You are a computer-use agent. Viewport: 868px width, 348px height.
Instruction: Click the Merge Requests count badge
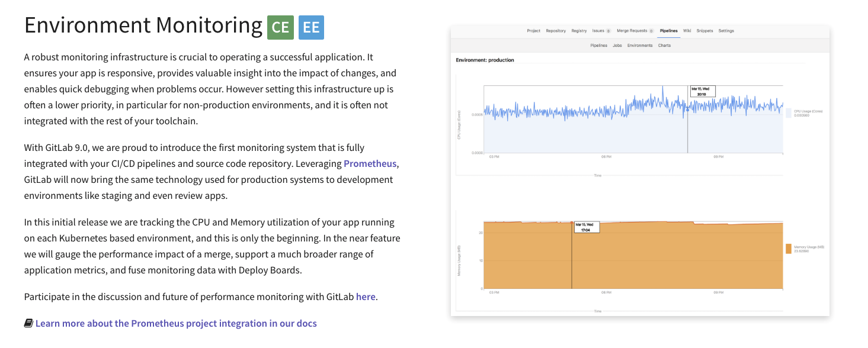coord(651,31)
